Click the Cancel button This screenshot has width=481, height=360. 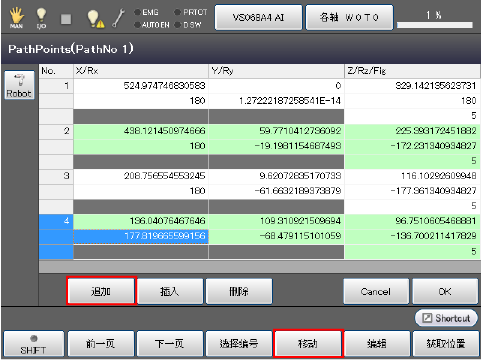click(x=376, y=291)
